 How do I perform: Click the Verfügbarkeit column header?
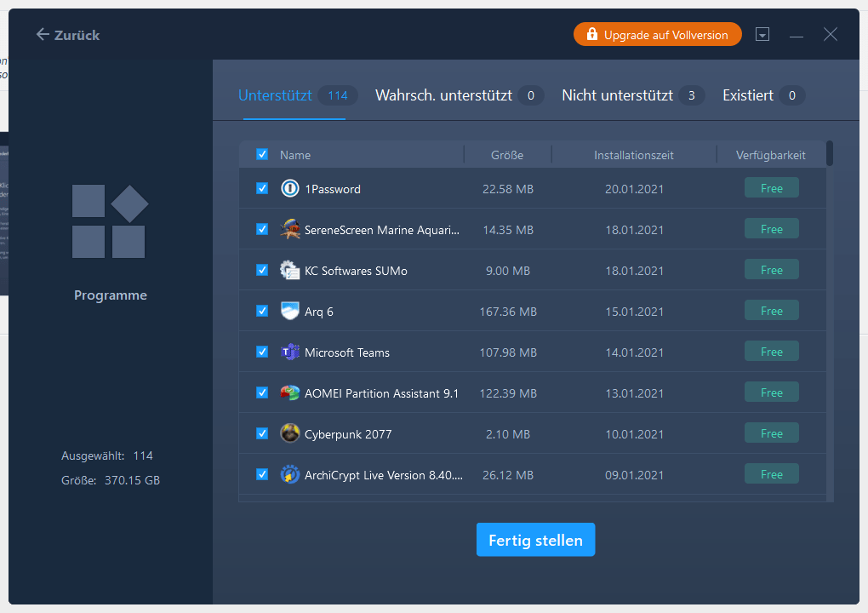click(x=771, y=155)
